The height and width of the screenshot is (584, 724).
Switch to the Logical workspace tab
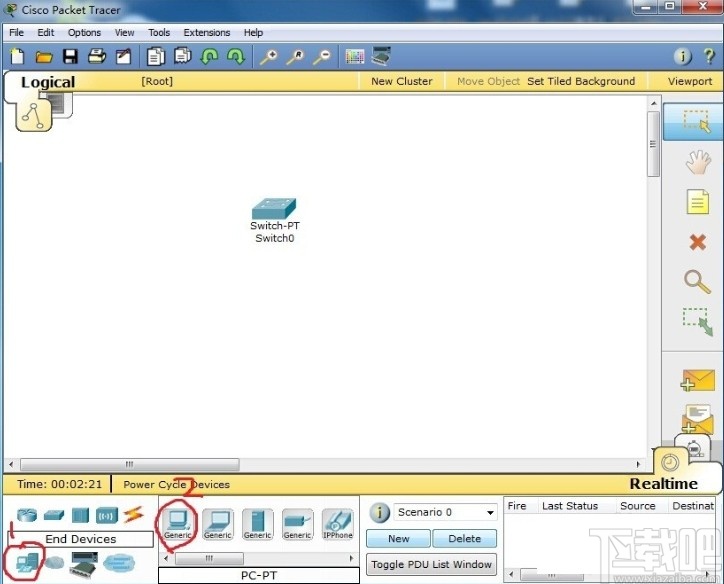pos(48,82)
